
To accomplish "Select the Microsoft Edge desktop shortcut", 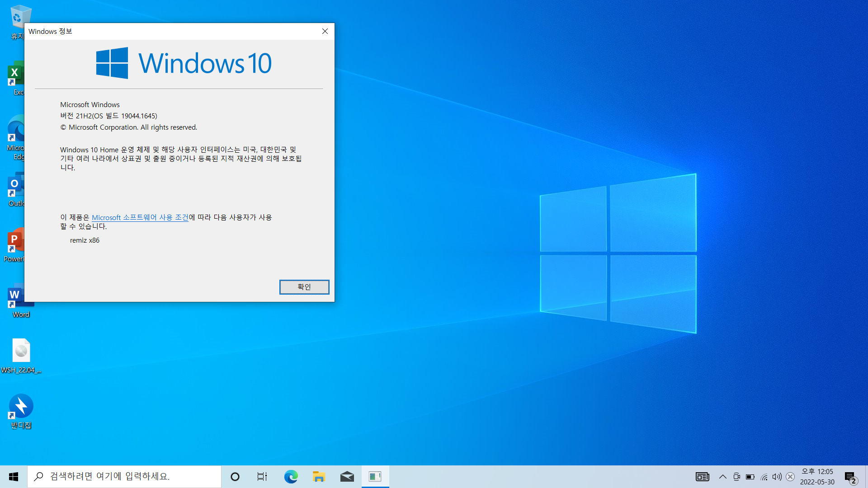I will (x=15, y=138).
